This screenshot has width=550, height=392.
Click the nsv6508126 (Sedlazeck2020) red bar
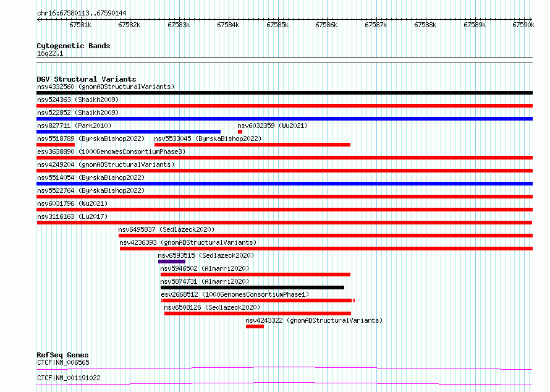pos(258,313)
